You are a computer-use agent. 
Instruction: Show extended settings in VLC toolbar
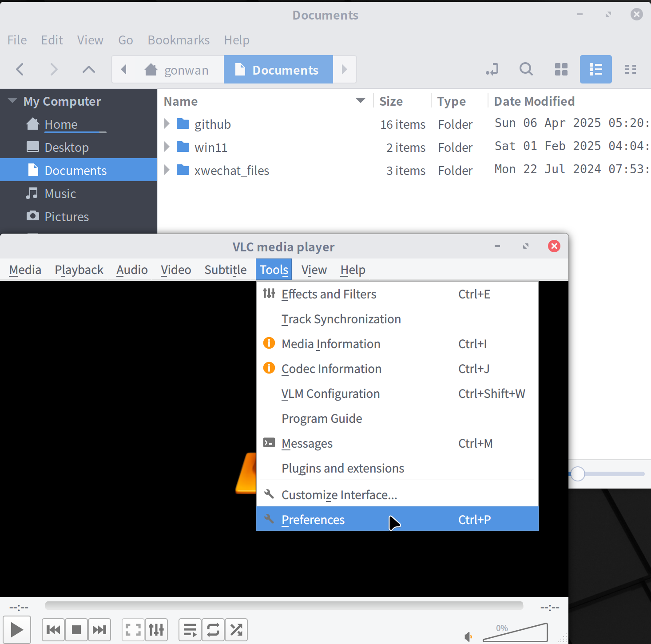click(x=156, y=630)
